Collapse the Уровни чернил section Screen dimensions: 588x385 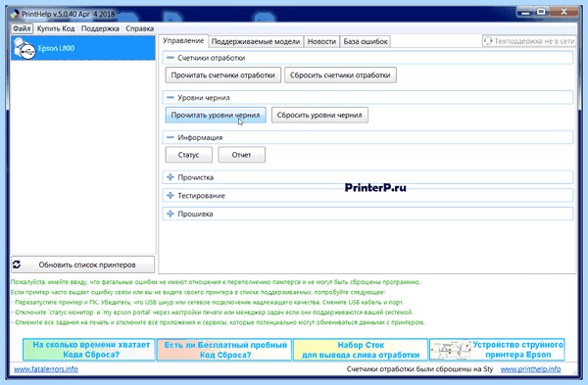click(x=171, y=97)
